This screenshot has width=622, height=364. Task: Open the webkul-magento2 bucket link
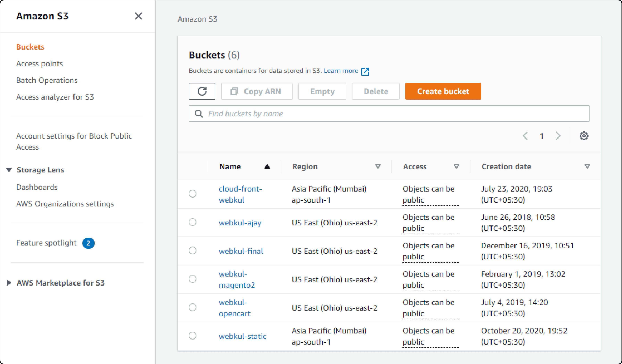tap(237, 279)
